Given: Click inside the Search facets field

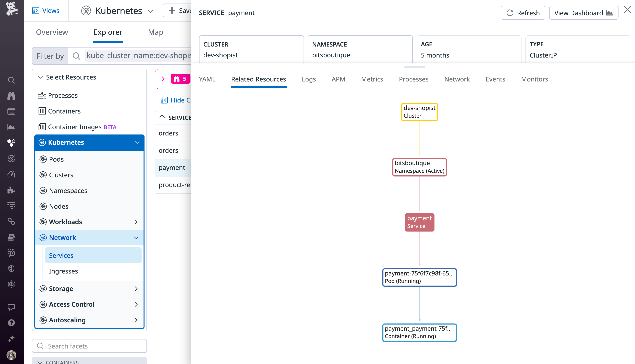Looking at the screenshot, I should point(89,346).
